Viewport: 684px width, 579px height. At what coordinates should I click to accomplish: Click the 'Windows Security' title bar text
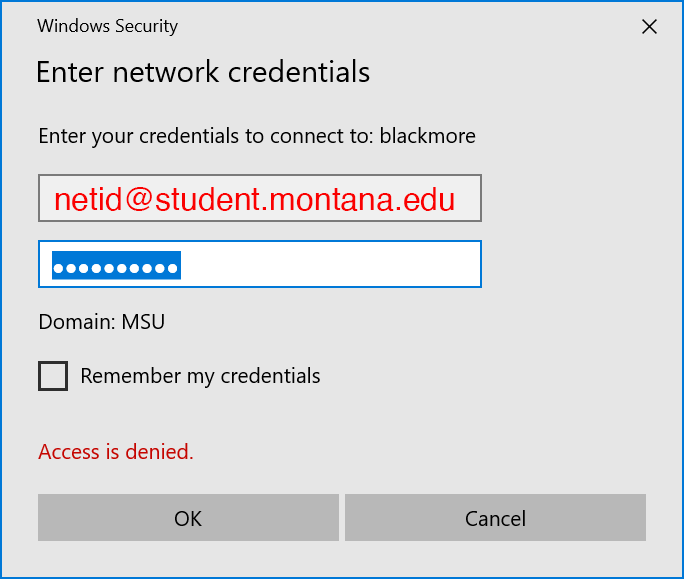pos(107,26)
